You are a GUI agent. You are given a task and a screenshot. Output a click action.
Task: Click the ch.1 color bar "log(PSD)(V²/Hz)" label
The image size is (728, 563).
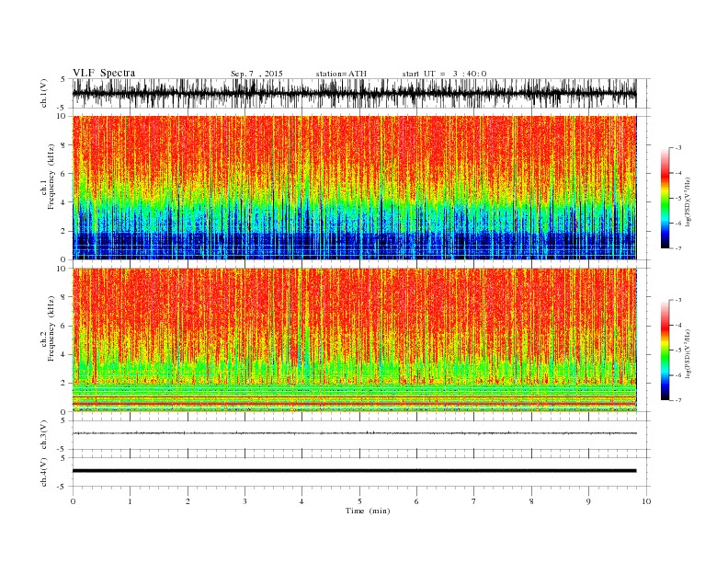coord(688,201)
